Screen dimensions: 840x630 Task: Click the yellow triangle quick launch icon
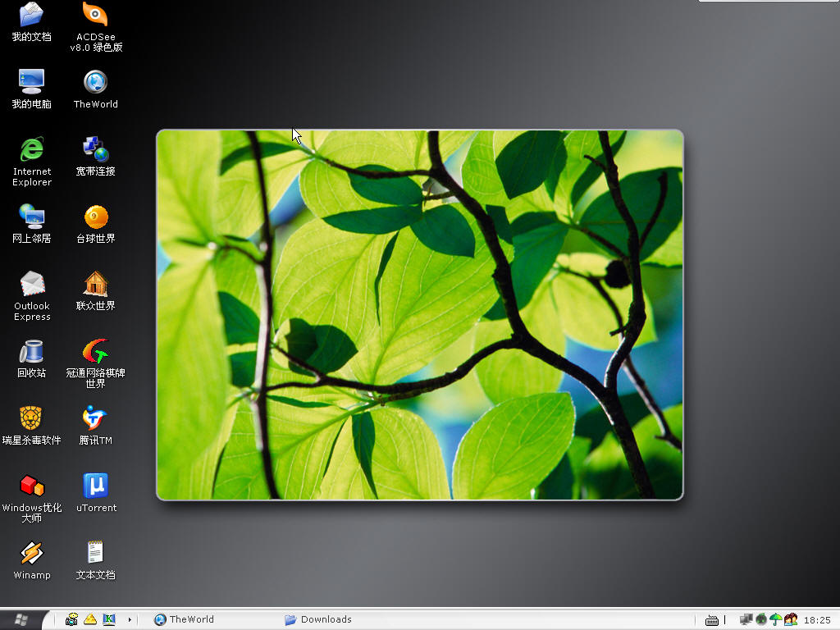90,619
